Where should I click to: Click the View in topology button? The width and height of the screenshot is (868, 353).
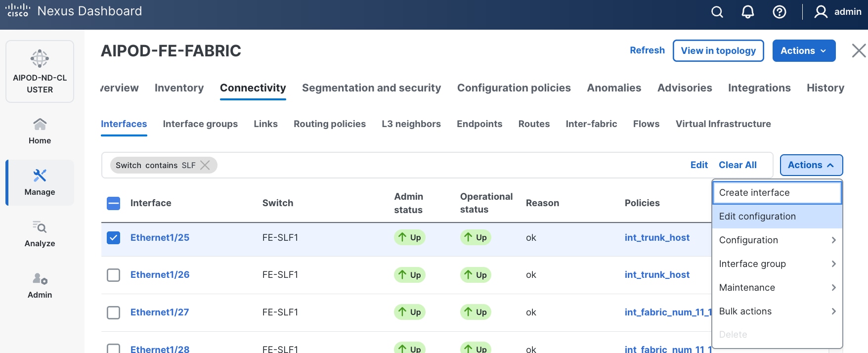(x=718, y=51)
